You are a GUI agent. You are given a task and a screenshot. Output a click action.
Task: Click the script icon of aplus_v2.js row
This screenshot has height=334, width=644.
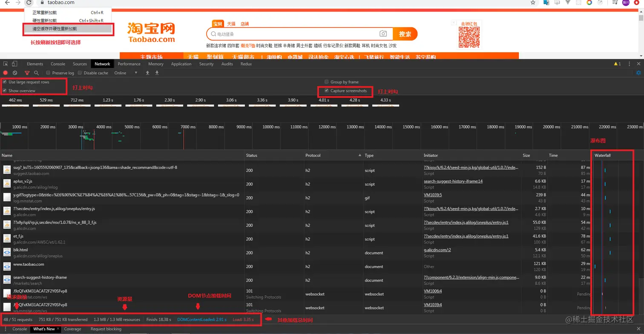point(7,183)
